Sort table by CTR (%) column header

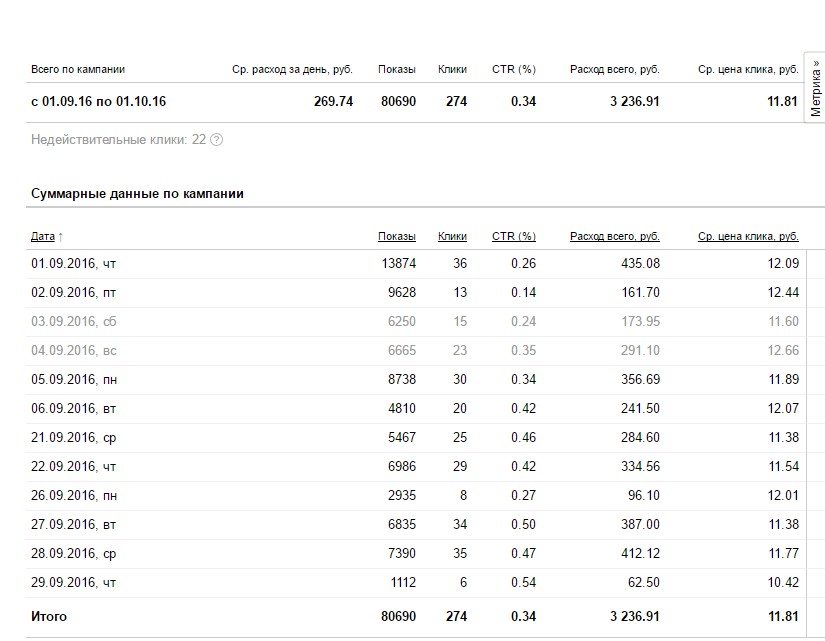click(514, 236)
